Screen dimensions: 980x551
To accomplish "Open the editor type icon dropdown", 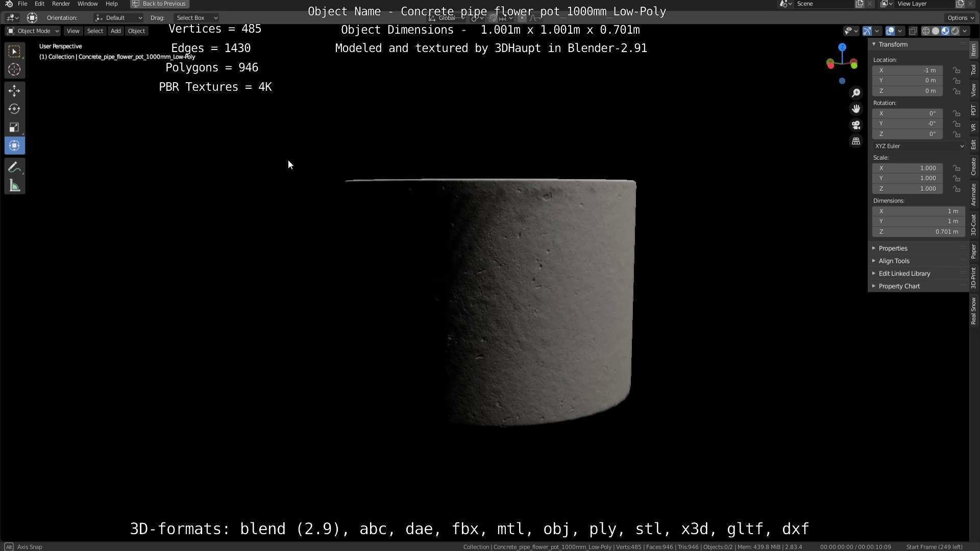I will pos(12,18).
